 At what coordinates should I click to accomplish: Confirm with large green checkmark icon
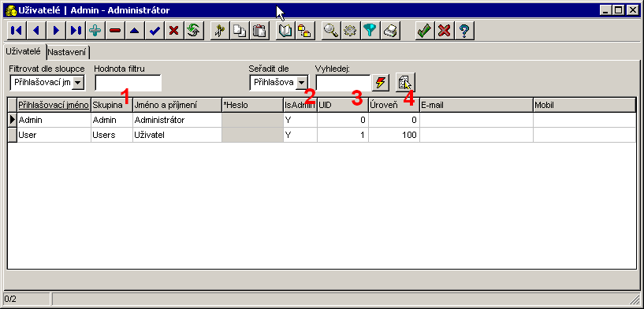[425, 31]
